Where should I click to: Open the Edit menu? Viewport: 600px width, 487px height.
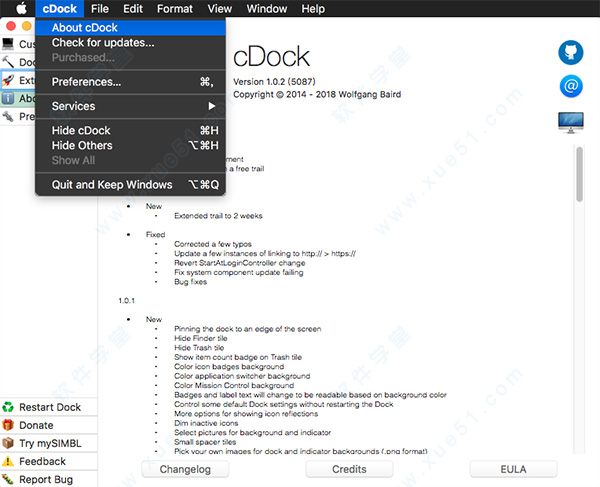(133, 8)
